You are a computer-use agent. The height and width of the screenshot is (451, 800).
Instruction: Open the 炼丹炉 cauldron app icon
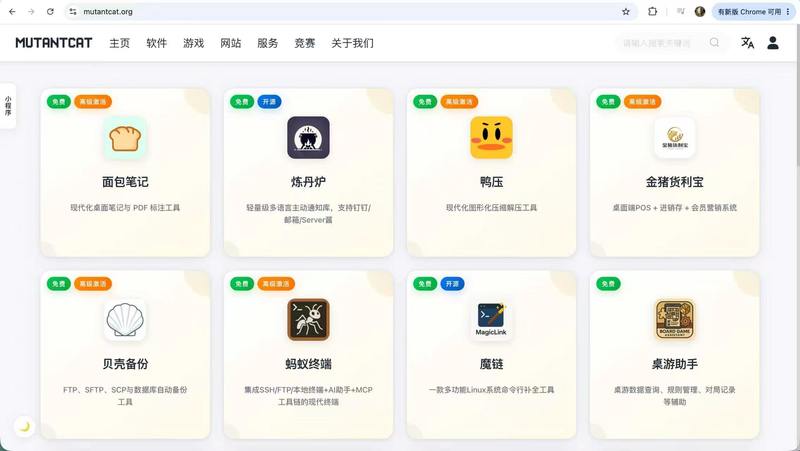(308, 138)
